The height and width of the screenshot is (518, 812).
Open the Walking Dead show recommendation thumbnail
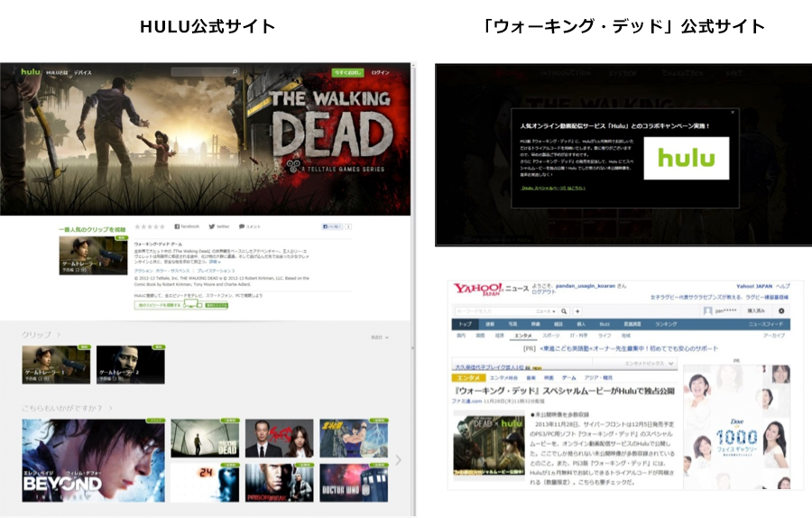pyautogui.click(x=205, y=439)
